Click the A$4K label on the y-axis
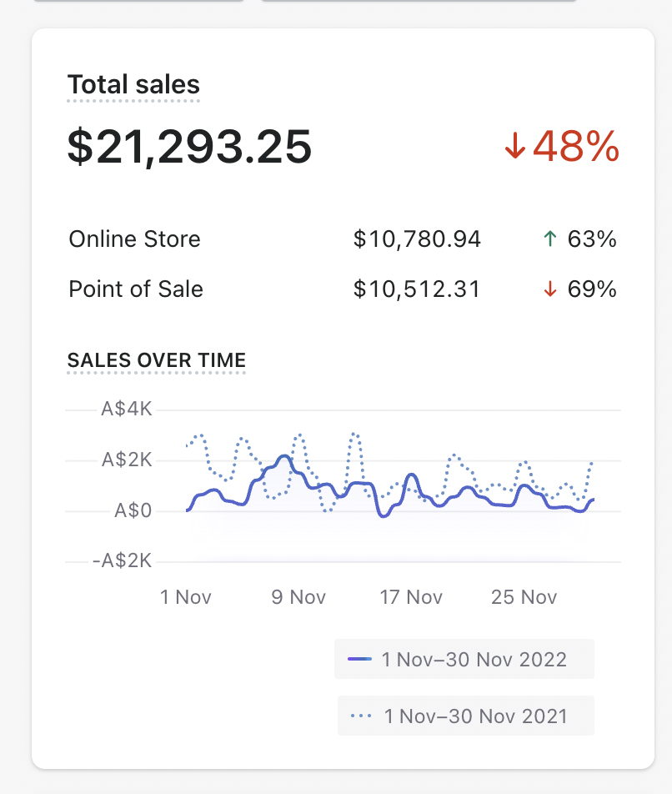This screenshot has width=672, height=794. 127,410
